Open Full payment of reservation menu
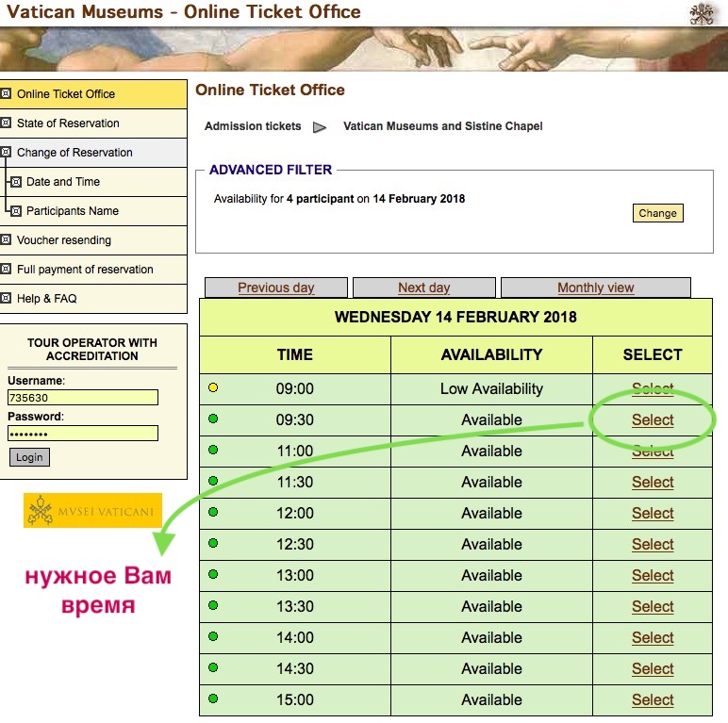This screenshot has width=728, height=723. (x=85, y=270)
